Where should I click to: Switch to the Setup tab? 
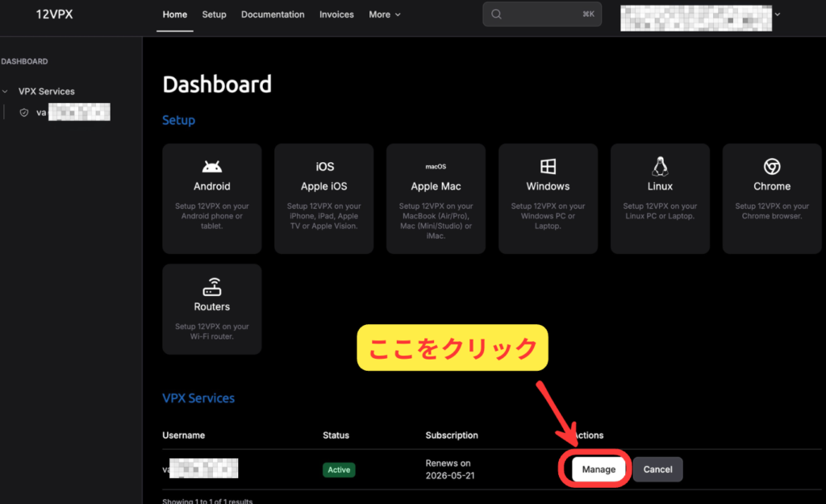coord(214,15)
